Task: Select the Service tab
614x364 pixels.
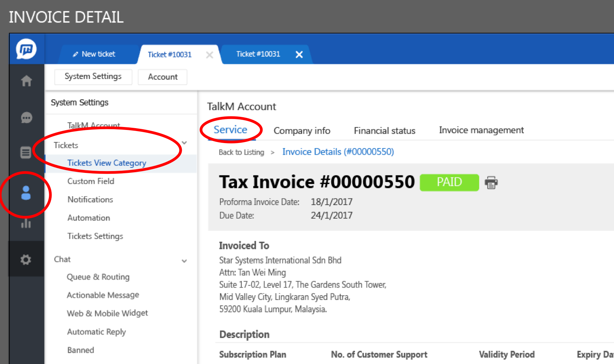Action: (x=230, y=130)
